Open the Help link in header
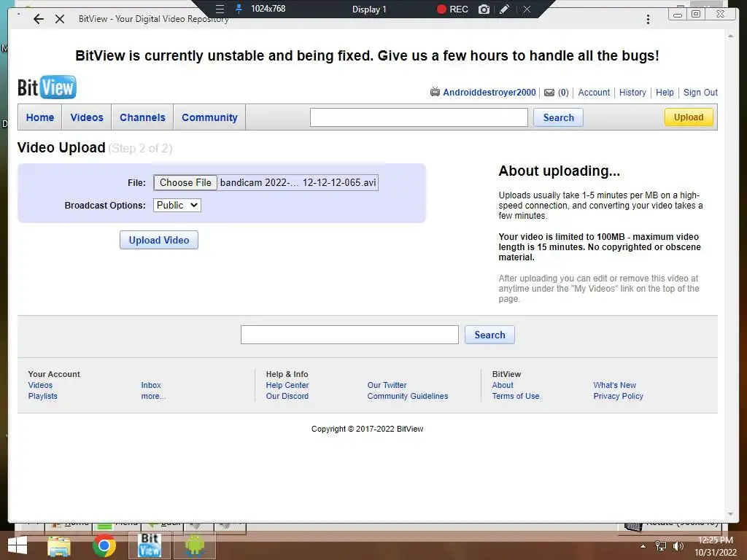This screenshot has height=560, width=747. 665,93
